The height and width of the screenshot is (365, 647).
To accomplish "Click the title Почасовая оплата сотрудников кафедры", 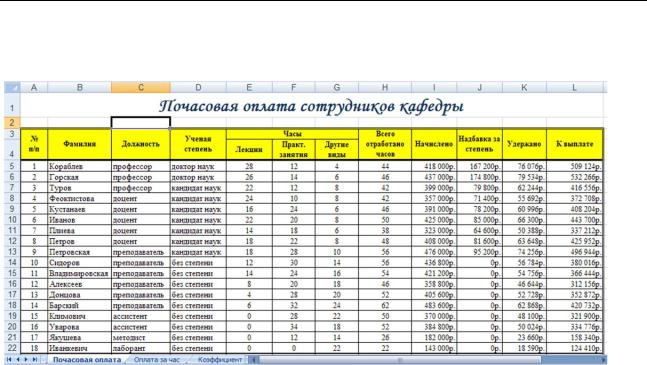I will pos(311,106).
